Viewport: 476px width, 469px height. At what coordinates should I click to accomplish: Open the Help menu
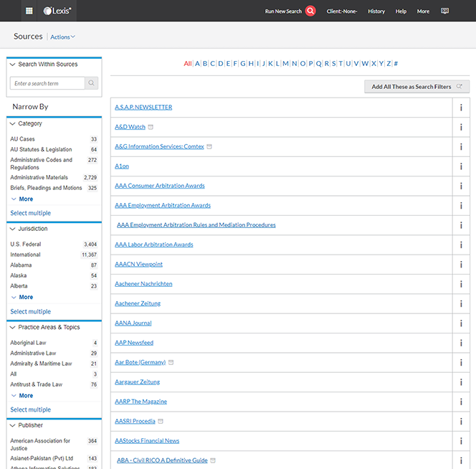pos(401,11)
